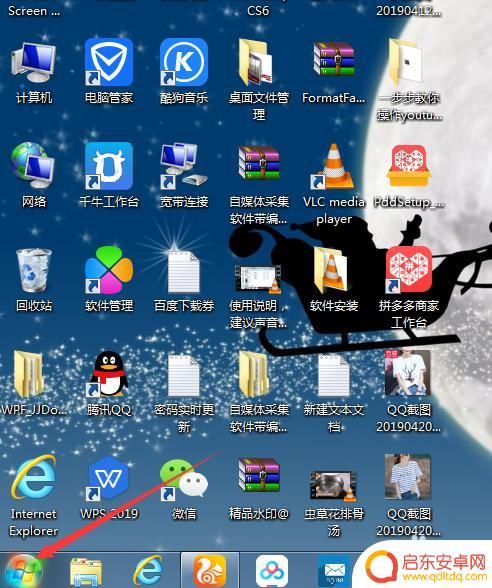Click the mail envelope taskbar icon
The height and width of the screenshot is (588, 492).
[334, 572]
